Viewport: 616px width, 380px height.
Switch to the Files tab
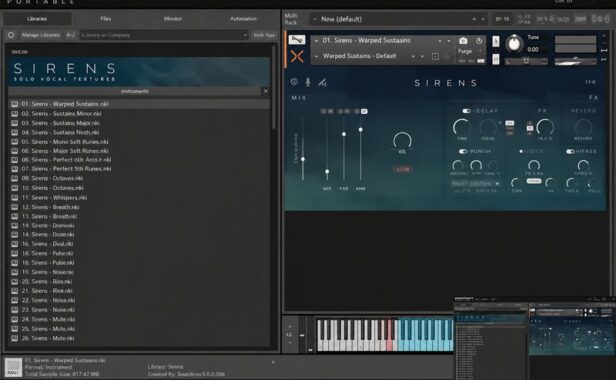106,19
